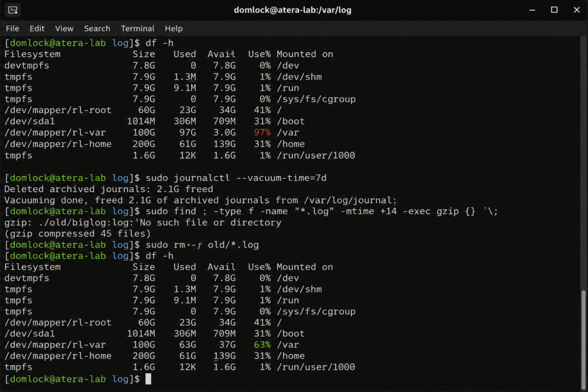The image size is (588, 392).
Task: Click the sudo rm old/*.log command
Action: [202, 244]
